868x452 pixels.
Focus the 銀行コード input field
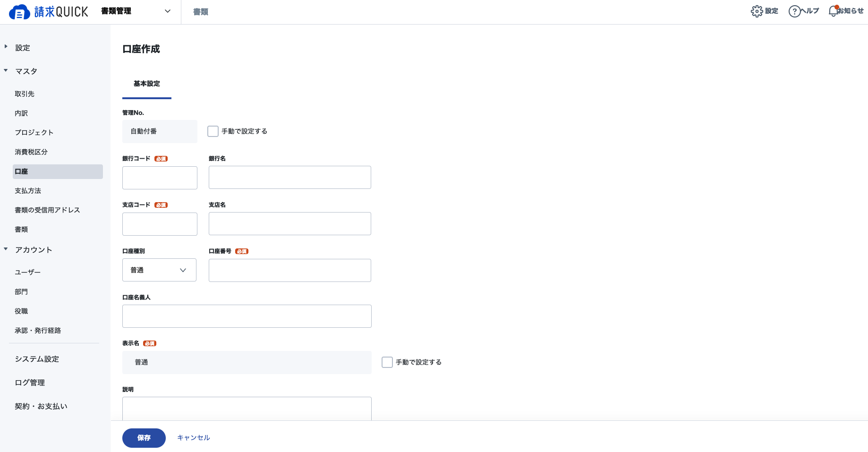(160, 178)
